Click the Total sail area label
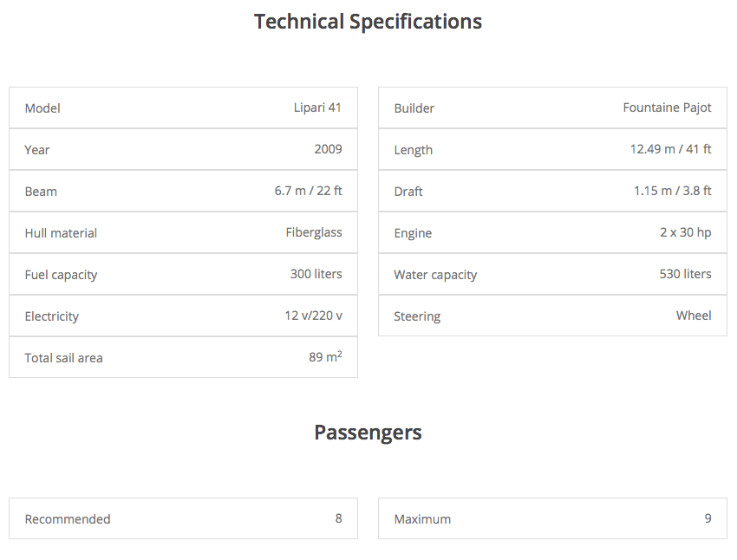This screenshot has height=560, width=737. [x=63, y=358]
